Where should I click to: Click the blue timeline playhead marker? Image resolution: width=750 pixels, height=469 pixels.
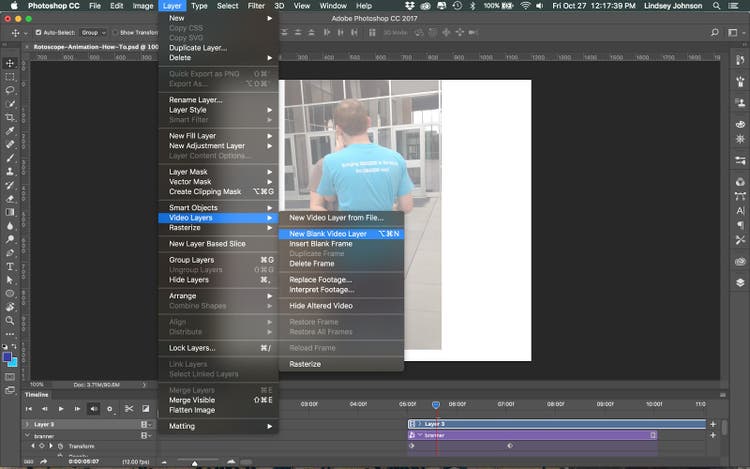(x=436, y=405)
